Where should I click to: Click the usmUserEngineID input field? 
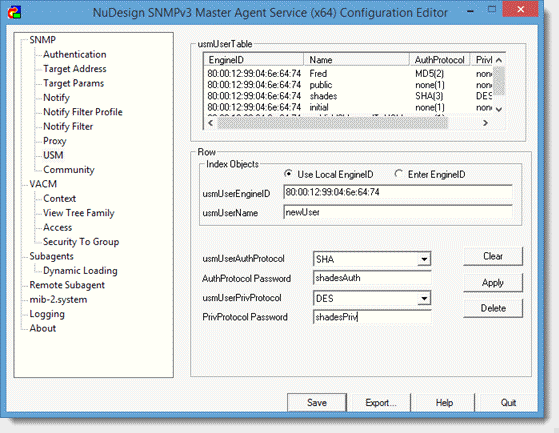[398, 192]
